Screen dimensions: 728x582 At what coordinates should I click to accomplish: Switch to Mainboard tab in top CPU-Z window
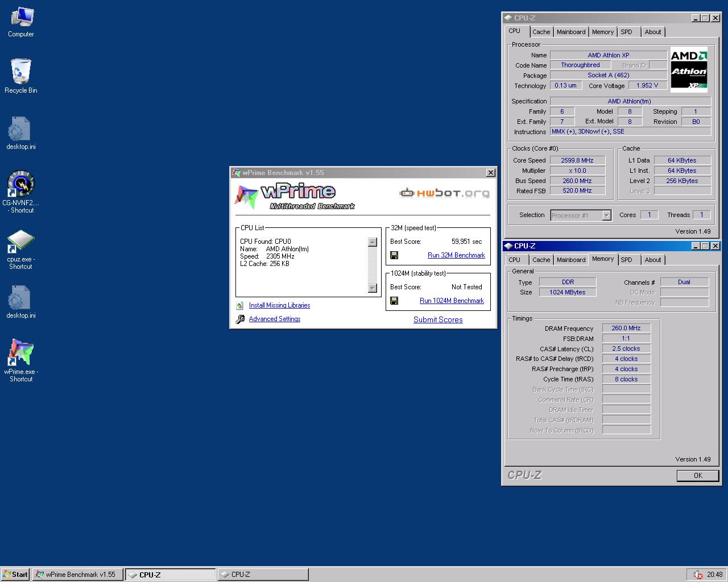pos(571,32)
